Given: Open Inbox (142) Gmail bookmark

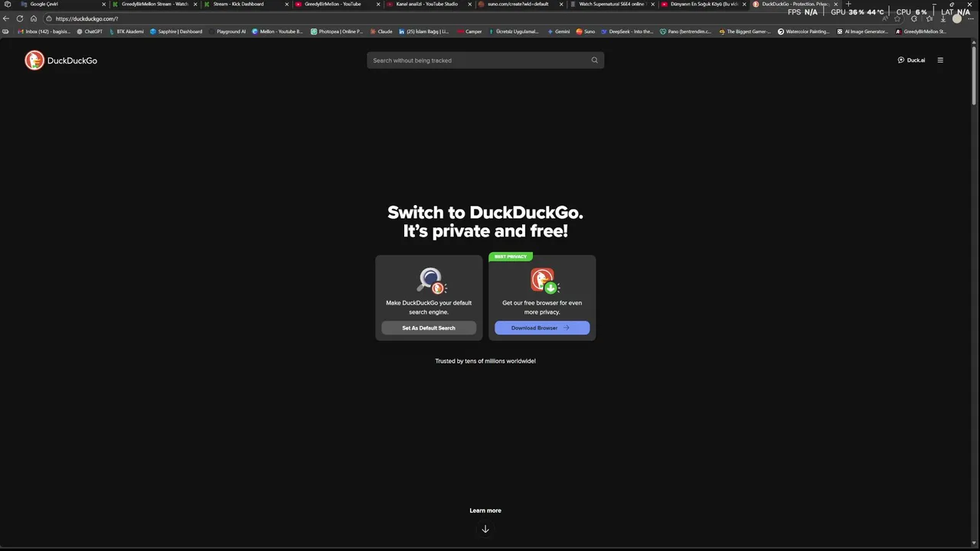Looking at the screenshot, I should [x=44, y=32].
